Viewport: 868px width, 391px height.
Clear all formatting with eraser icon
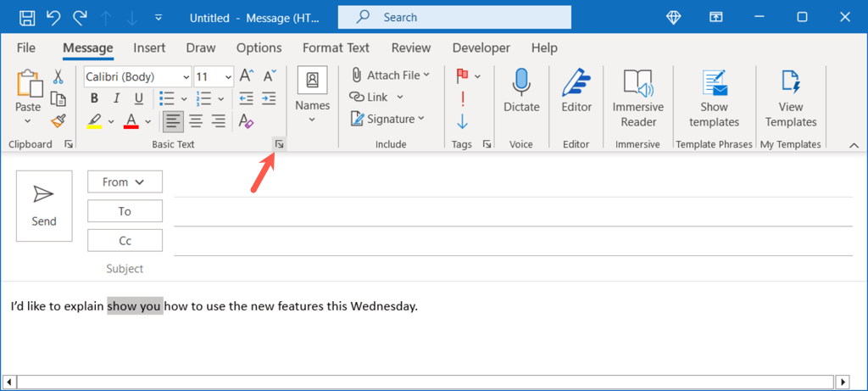(245, 120)
